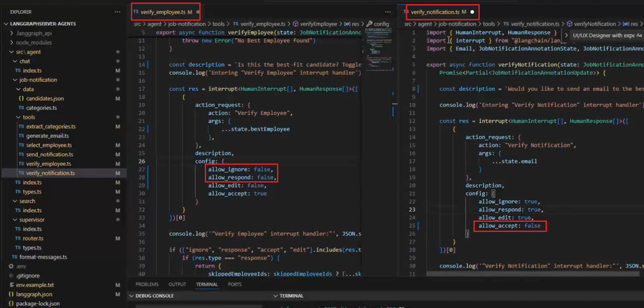644x308 pixels.
Task: Click the TS icon on verify_notification.ts tab
Action: click(x=406, y=12)
